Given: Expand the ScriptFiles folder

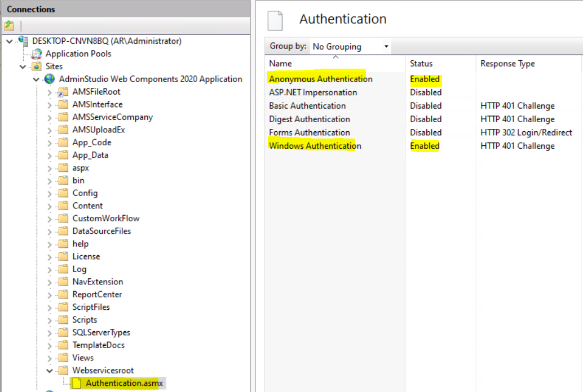Looking at the screenshot, I should (50, 308).
